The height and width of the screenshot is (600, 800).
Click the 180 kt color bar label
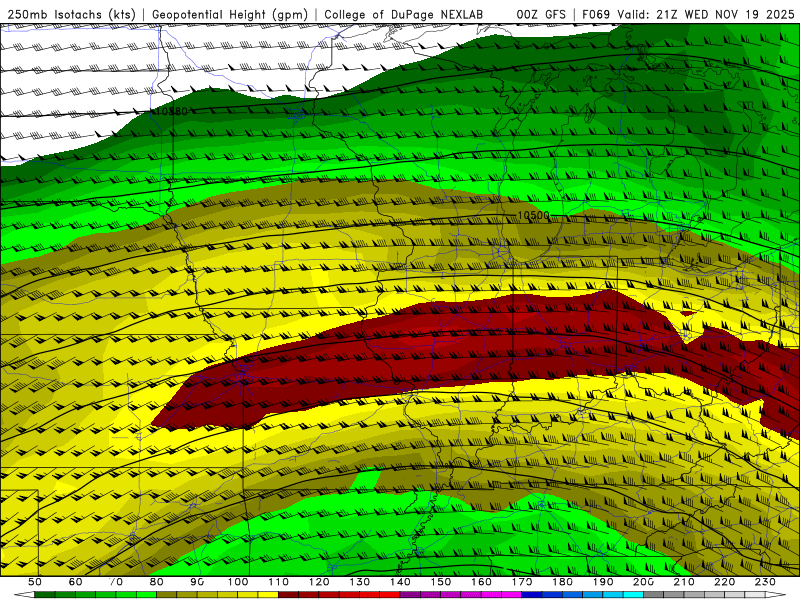(563, 582)
